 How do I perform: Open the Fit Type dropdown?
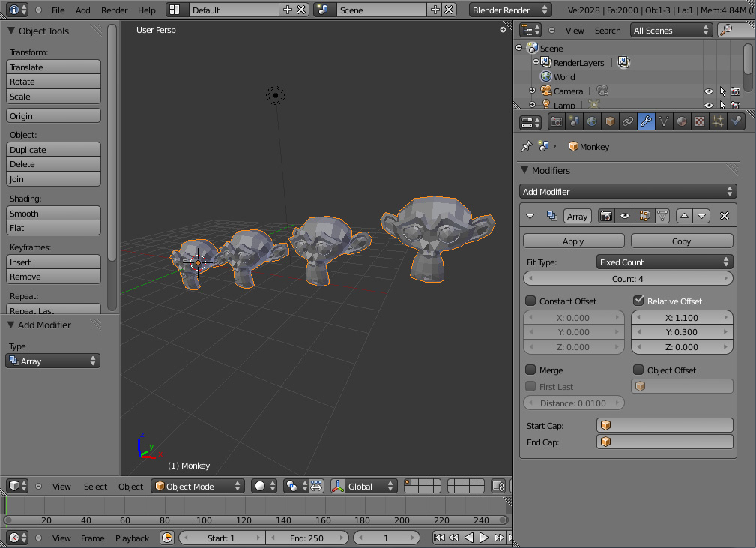(x=665, y=262)
